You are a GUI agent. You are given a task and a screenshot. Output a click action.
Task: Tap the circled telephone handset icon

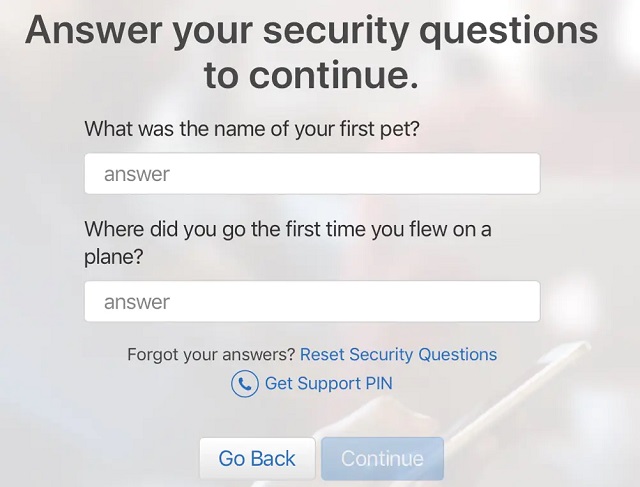point(244,384)
